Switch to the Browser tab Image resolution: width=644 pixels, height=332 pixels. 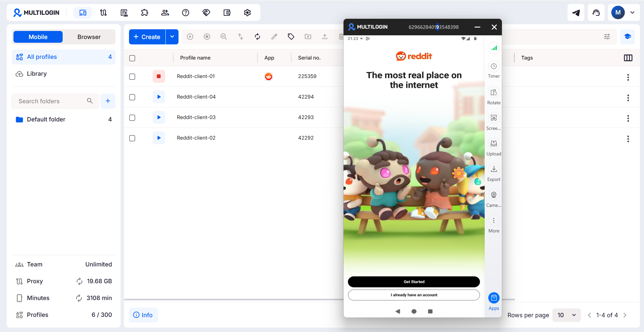89,37
